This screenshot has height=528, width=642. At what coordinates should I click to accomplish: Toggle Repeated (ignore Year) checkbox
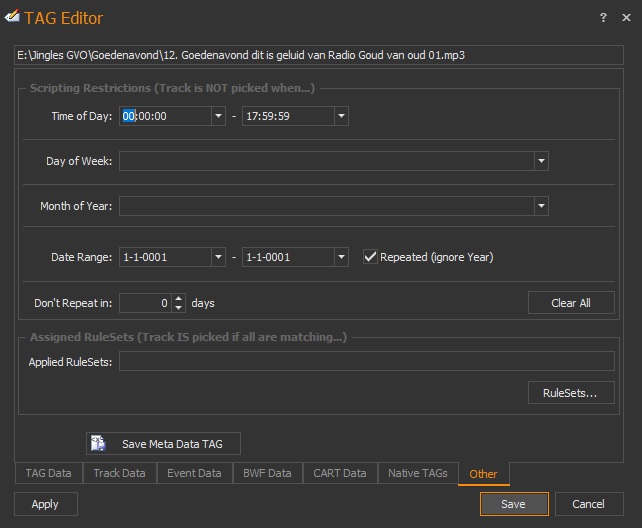pyautogui.click(x=370, y=257)
